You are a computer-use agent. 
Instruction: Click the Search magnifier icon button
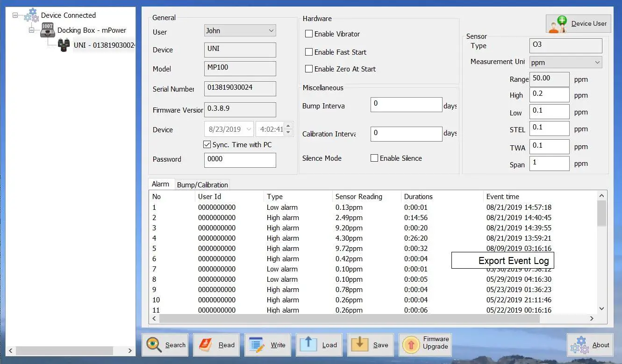pyautogui.click(x=154, y=345)
